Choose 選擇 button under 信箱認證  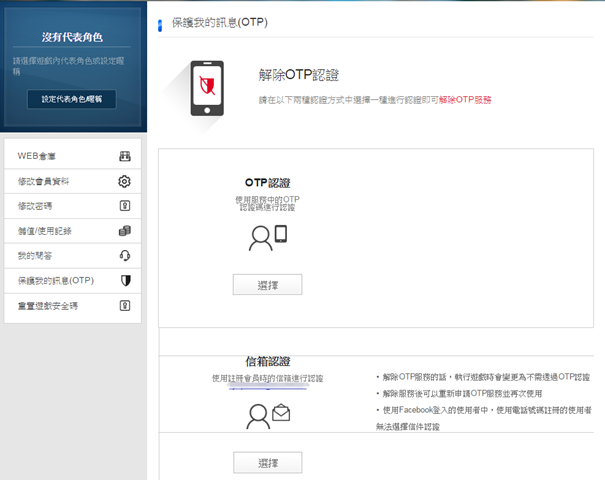tap(267, 462)
